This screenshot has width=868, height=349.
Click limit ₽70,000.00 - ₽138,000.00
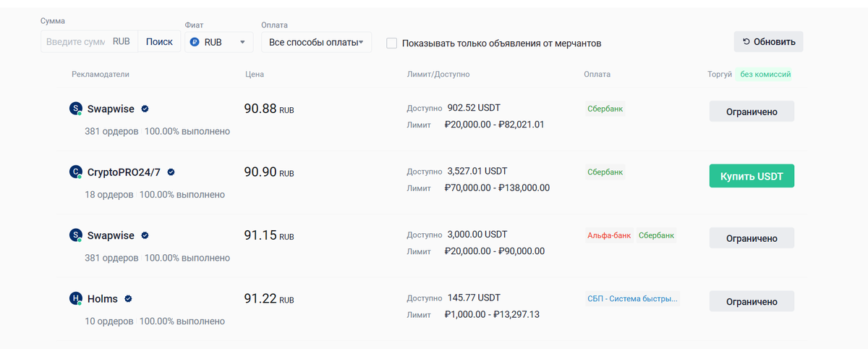(x=497, y=188)
